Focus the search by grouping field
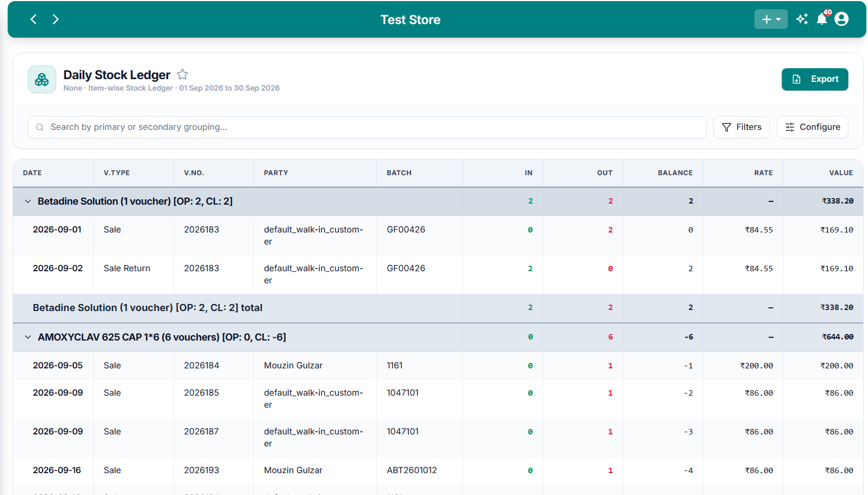Viewport: 868px width, 495px height. [x=367, y=127]
